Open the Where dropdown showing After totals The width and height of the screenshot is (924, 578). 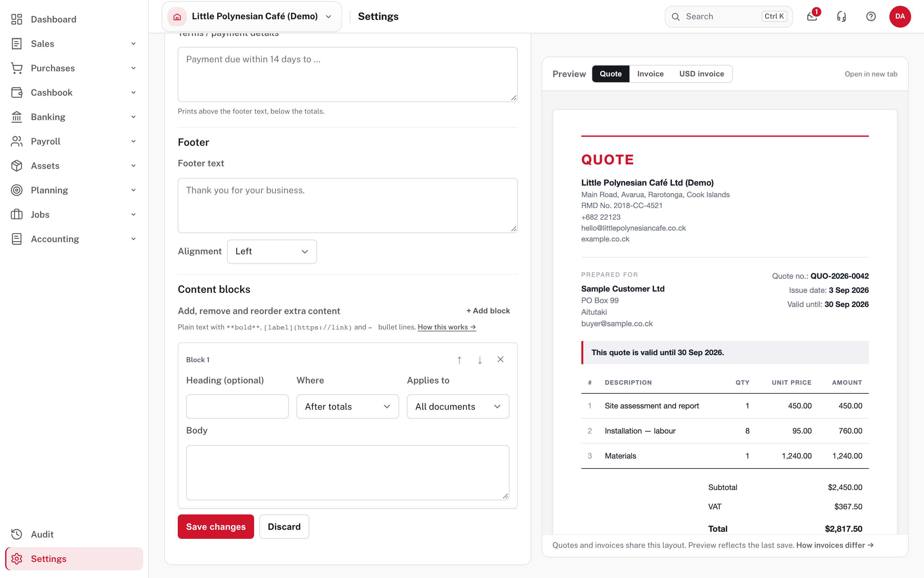347,406
